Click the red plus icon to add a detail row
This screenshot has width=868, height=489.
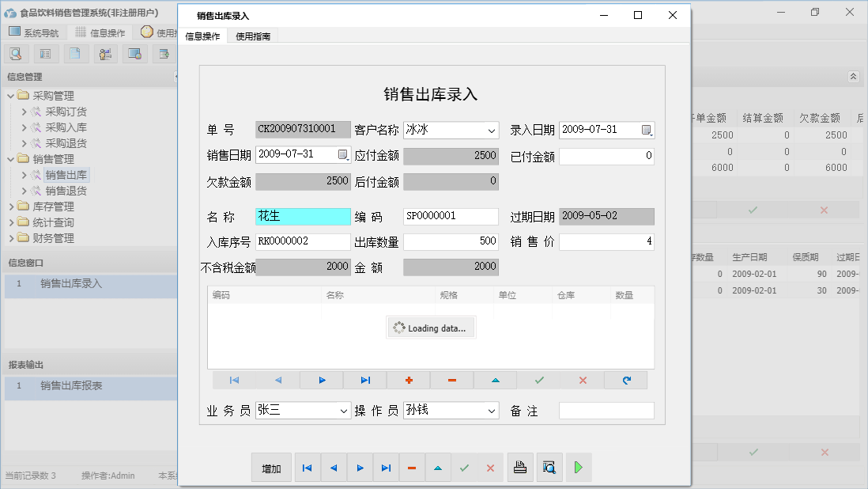[x=409, y=380]
